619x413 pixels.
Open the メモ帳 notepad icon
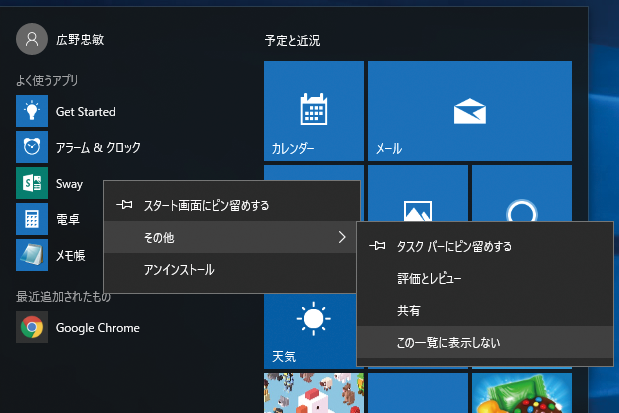coord(32,255)
